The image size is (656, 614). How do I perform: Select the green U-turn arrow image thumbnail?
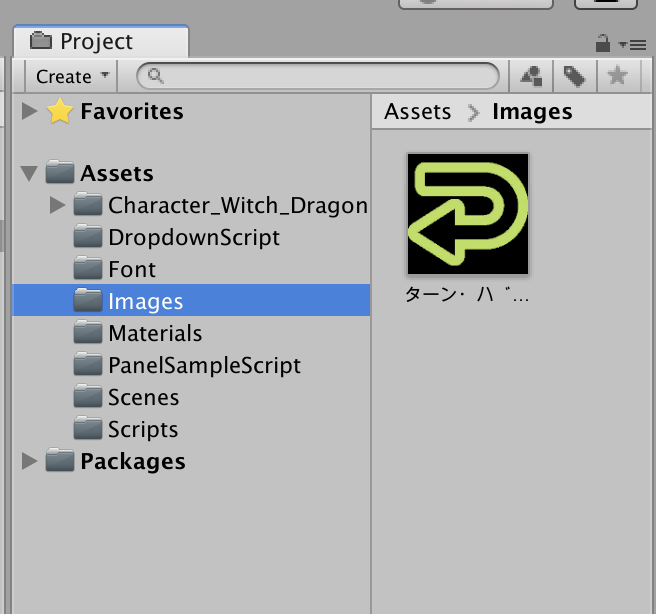click(468, 214)
